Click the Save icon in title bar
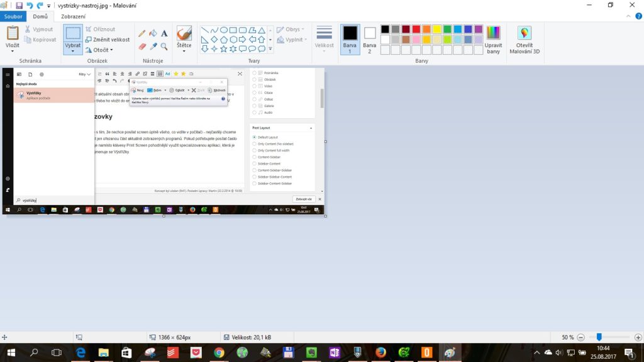This screenshot has height=362, width=644. coord(19,5)
